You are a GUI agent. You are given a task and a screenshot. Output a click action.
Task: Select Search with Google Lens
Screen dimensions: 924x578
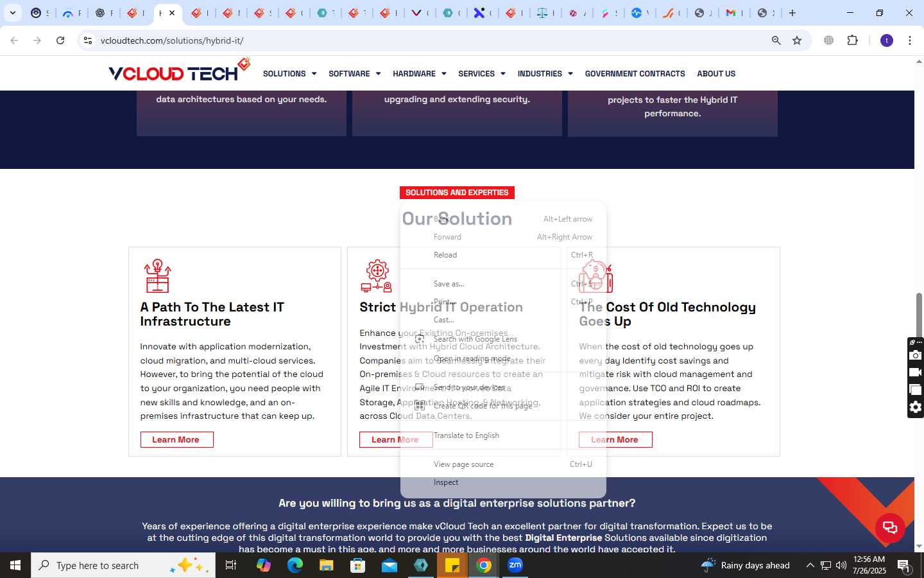coord(503,339)
